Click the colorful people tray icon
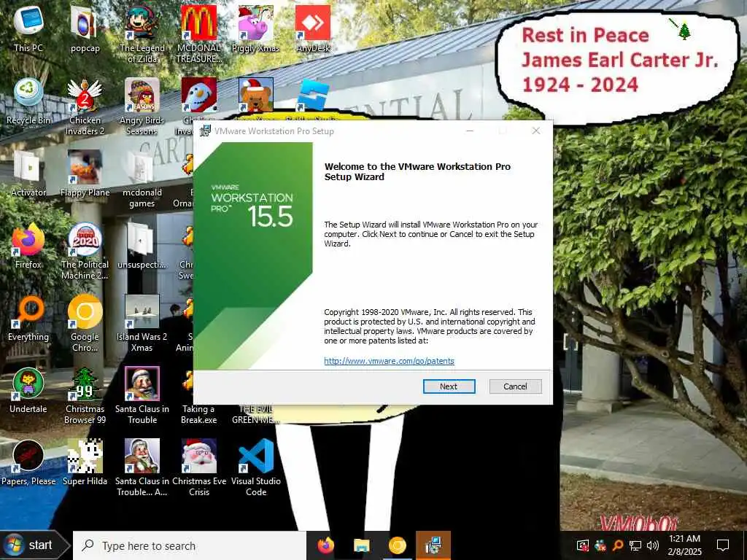Viewport: 747px width, 560px height. click(600, 545)
